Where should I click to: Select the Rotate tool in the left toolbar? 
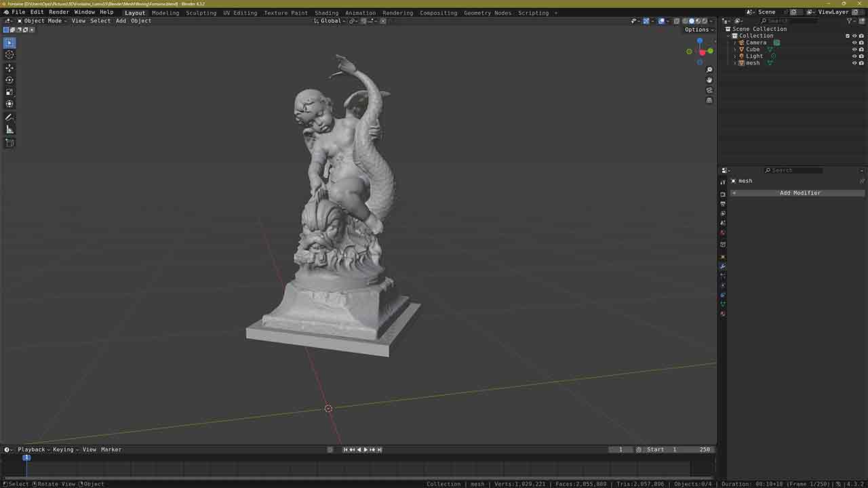click(9, 80)
